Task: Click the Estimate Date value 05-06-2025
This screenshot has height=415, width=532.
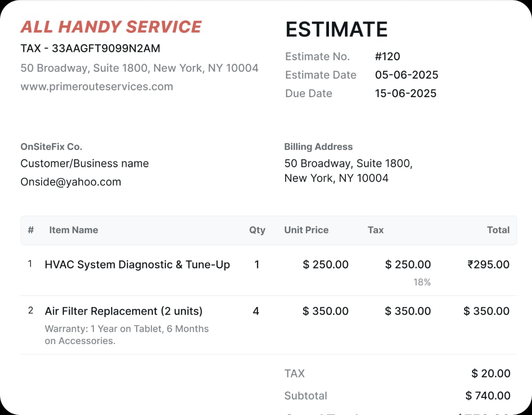Action: pos(407,75)
